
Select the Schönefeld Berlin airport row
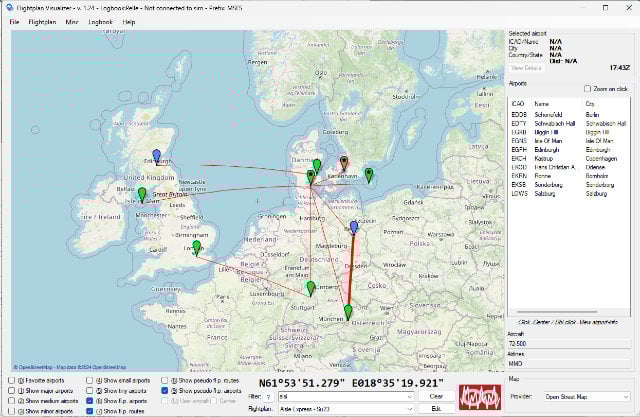tap(569, 115)
